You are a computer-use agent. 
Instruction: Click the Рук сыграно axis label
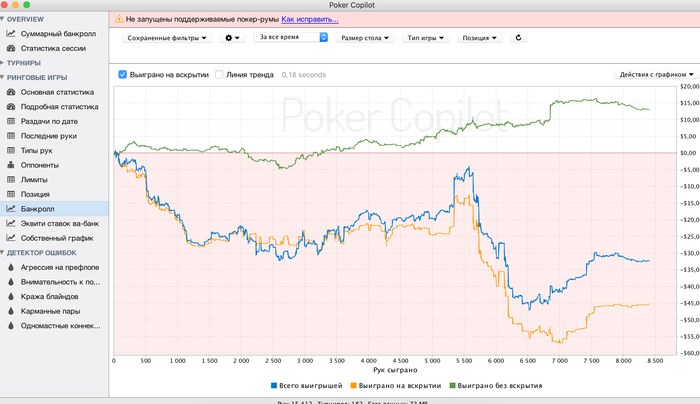coord(395,370)
